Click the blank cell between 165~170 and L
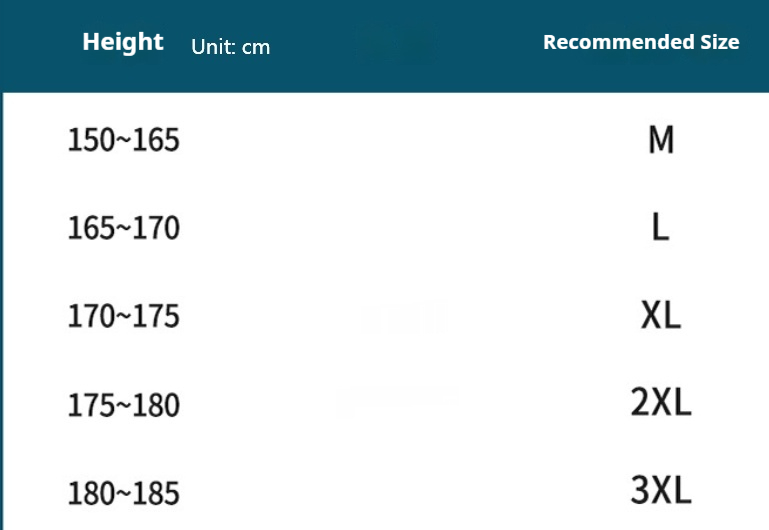The image size is (769, 530). click(412, 228)
